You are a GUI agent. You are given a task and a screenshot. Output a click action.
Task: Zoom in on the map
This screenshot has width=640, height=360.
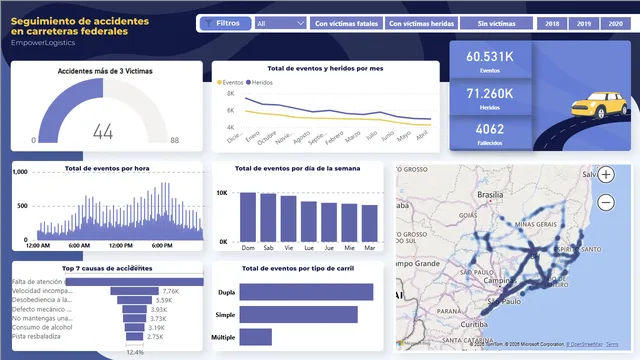(x=606, y=175)
